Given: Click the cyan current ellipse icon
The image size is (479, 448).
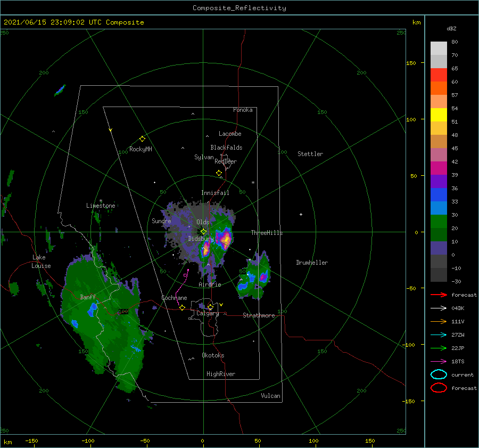Looking at the screenshot, I should 439,374.
